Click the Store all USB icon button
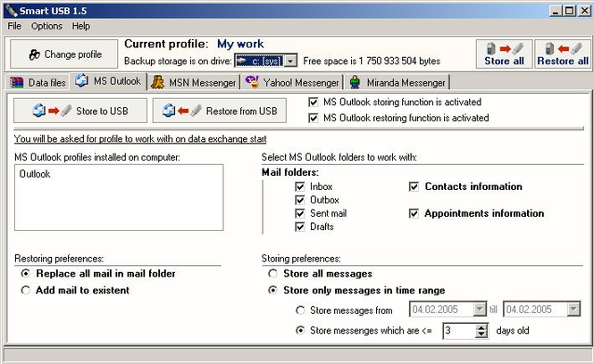The height and width of the screenshot is (364, 594). coord(504,54)
